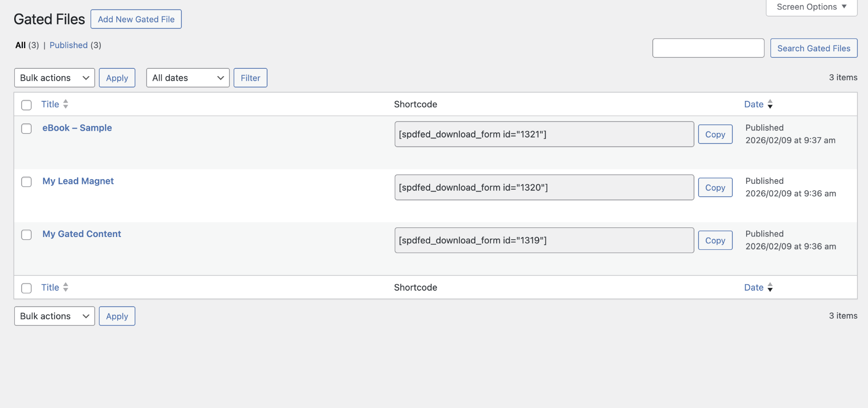Select the My Lead Magnet checkbox
This screenshot has width=868, height=408.
(x=27, y=182)
